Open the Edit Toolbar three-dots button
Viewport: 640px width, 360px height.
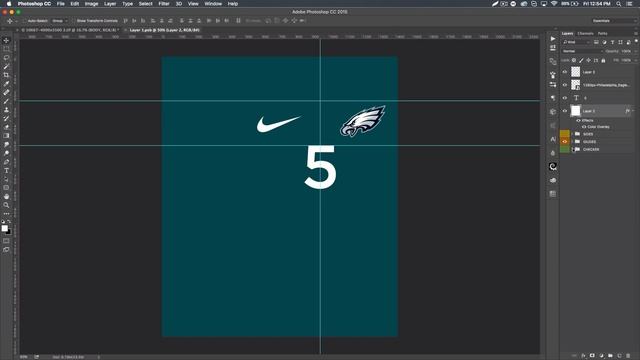coord(6,213)
